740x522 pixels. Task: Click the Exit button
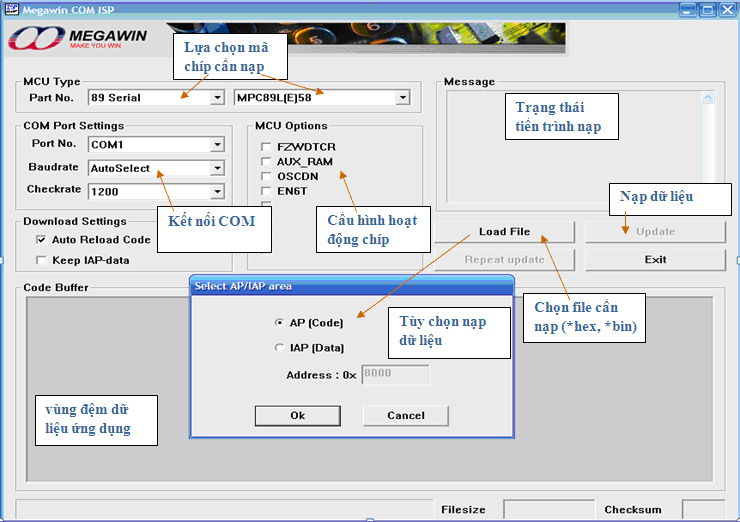[656, 260]
